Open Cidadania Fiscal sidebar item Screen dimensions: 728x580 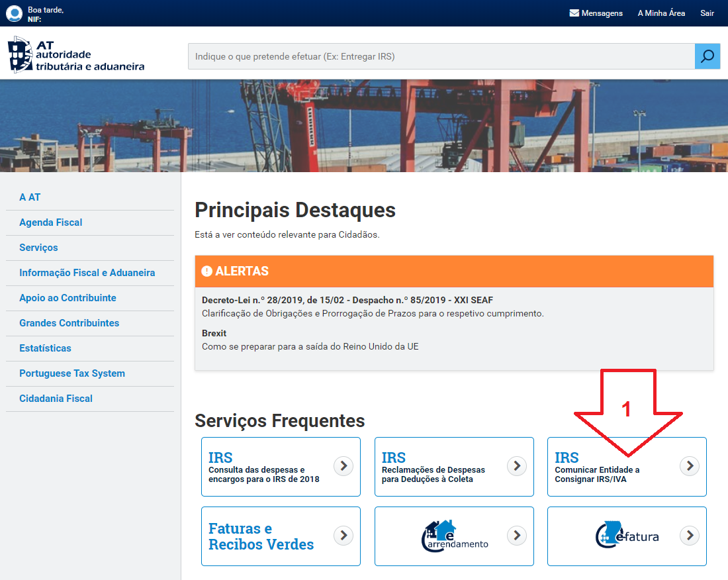click(56, 399)
